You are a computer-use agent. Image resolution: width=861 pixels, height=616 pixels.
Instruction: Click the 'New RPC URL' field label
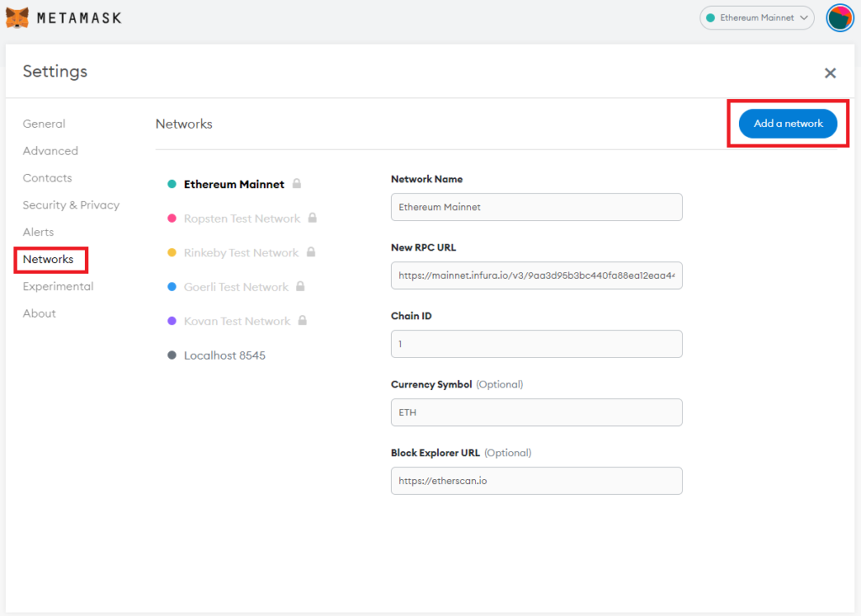pyautogui.click(x=424, y=248)
